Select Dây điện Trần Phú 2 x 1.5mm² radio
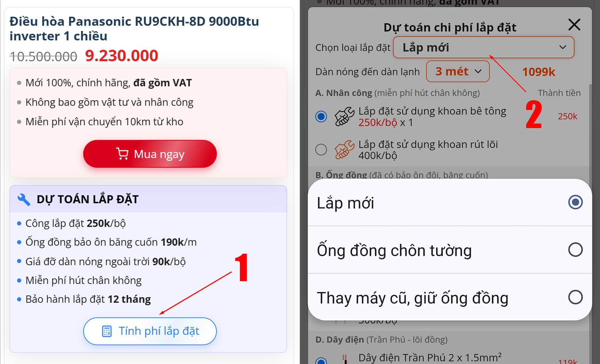The height and width of the screenshot is (364, 600). point(321,361)
